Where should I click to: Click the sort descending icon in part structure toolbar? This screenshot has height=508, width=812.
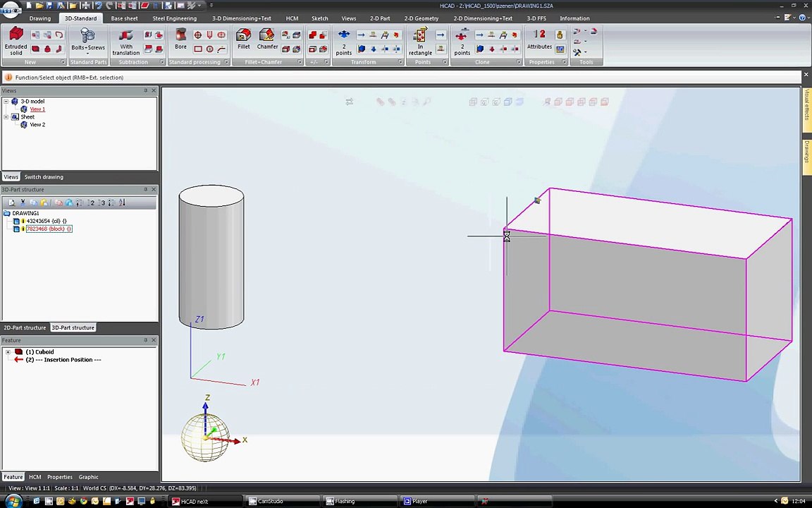point(122,202)
